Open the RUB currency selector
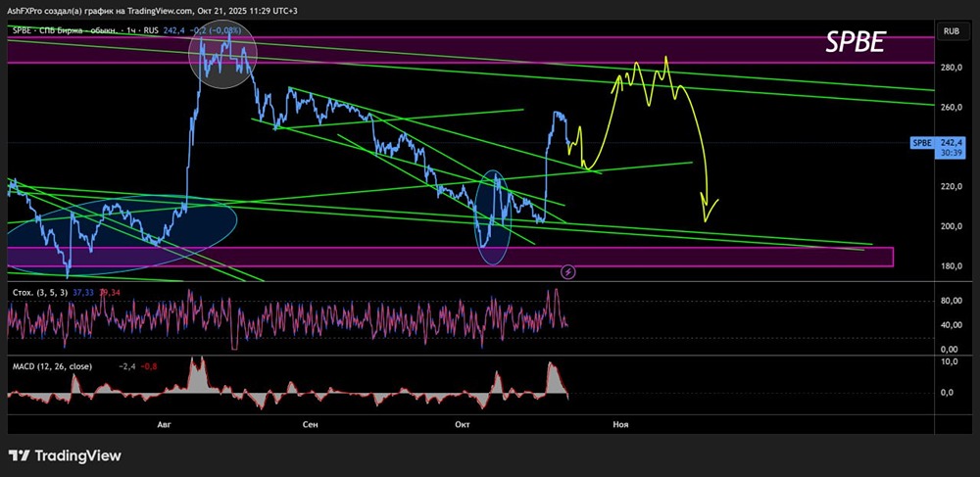Viewport: 980px width, 477px height. (x=952, y=29)
